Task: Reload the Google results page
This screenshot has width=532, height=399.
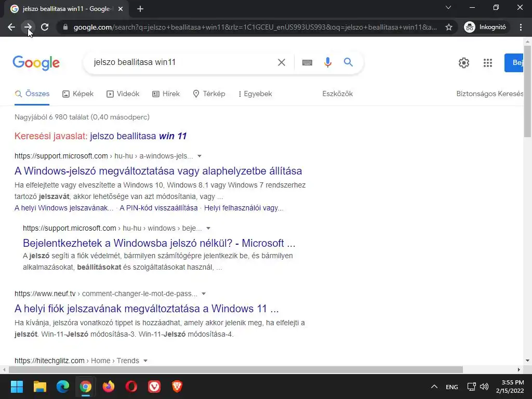Action: point(45,27)
